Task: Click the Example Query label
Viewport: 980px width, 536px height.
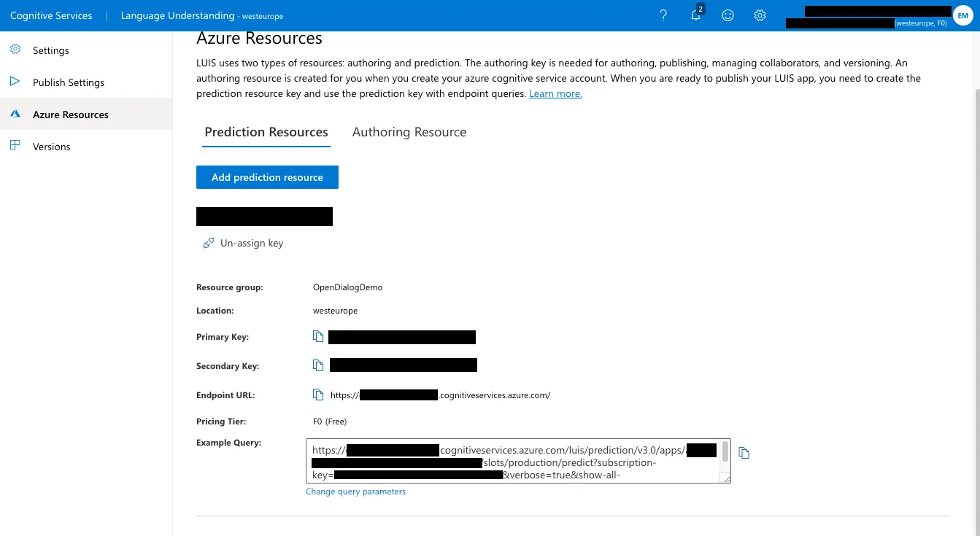Action: (x=228, y=443)
